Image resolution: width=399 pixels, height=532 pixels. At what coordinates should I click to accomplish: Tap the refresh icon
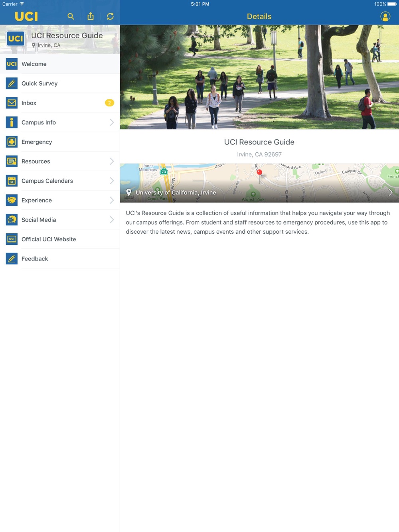click(110, 16)
